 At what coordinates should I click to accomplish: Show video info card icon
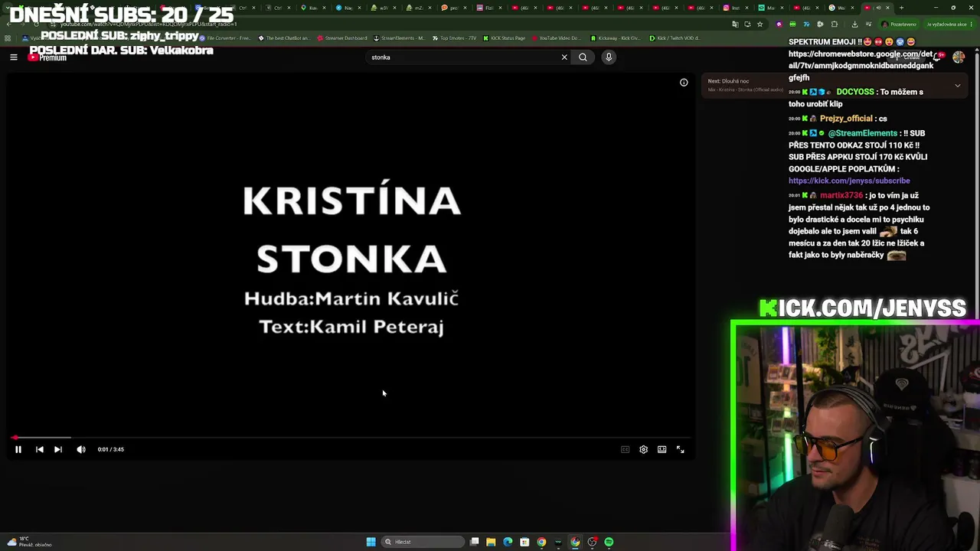[684, 83]
